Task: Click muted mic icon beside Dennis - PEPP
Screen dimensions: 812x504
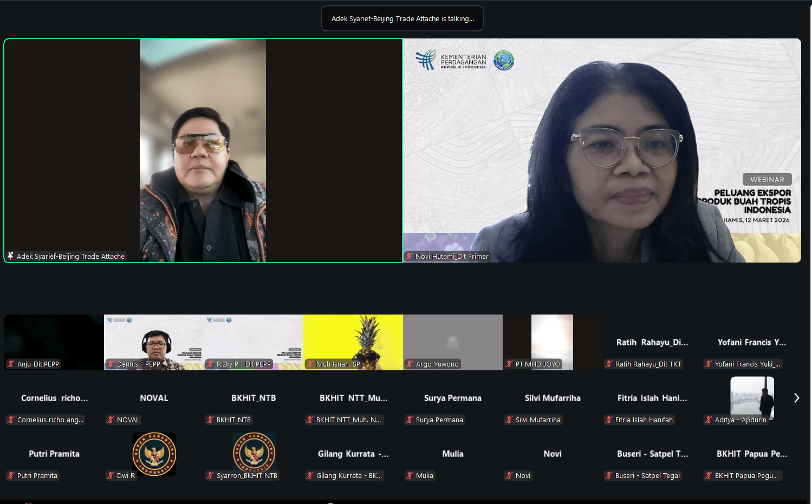Action: tap(111, 364)
